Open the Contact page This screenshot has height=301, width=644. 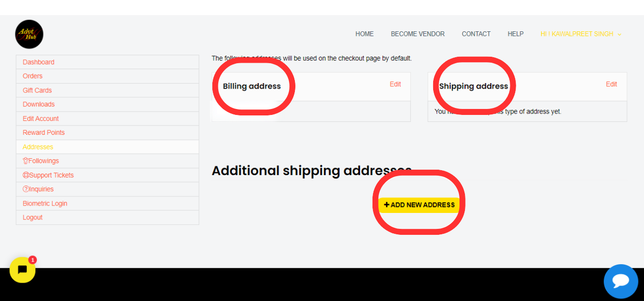point(476,34)
